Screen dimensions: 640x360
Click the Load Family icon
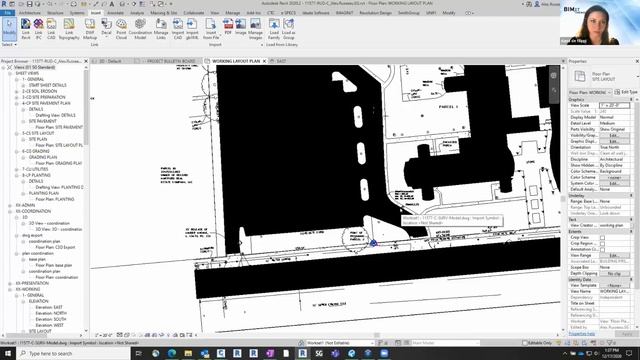click(274, 29)
